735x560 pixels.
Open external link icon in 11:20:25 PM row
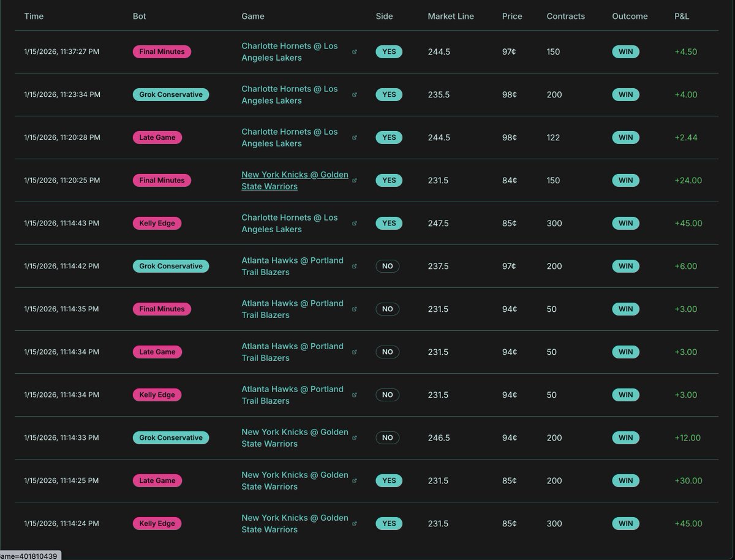click(x=355, y=181)
